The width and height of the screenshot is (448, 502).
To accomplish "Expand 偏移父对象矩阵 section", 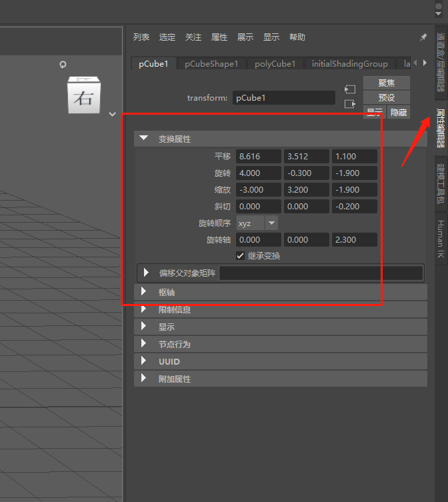I will tap(146, 273).
